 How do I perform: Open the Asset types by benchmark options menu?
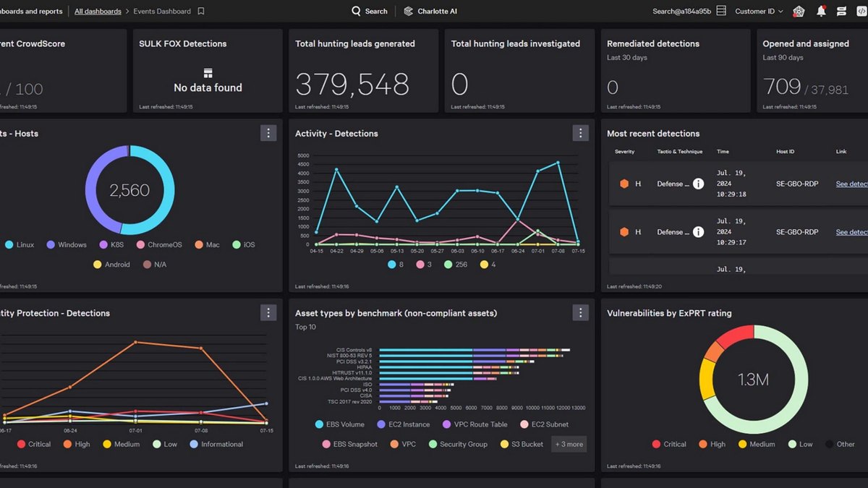[x=580, y=312]
